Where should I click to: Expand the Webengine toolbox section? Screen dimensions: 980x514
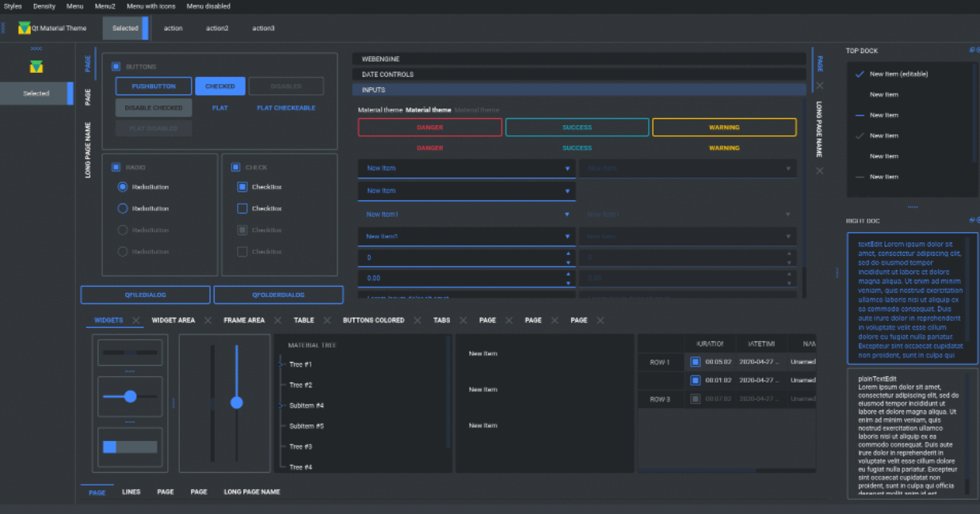pyautogui.click(x=579, y=59)
